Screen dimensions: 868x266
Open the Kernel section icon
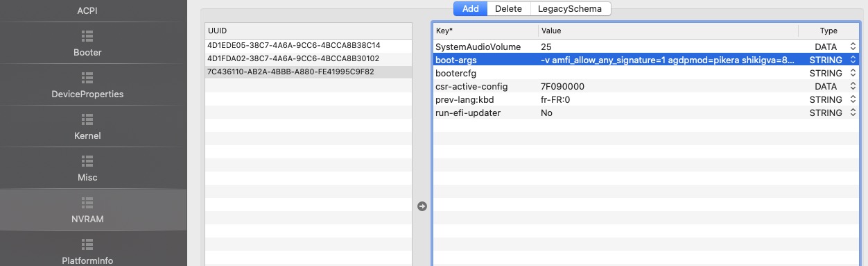pyautogui.click(x=87, y=119)
